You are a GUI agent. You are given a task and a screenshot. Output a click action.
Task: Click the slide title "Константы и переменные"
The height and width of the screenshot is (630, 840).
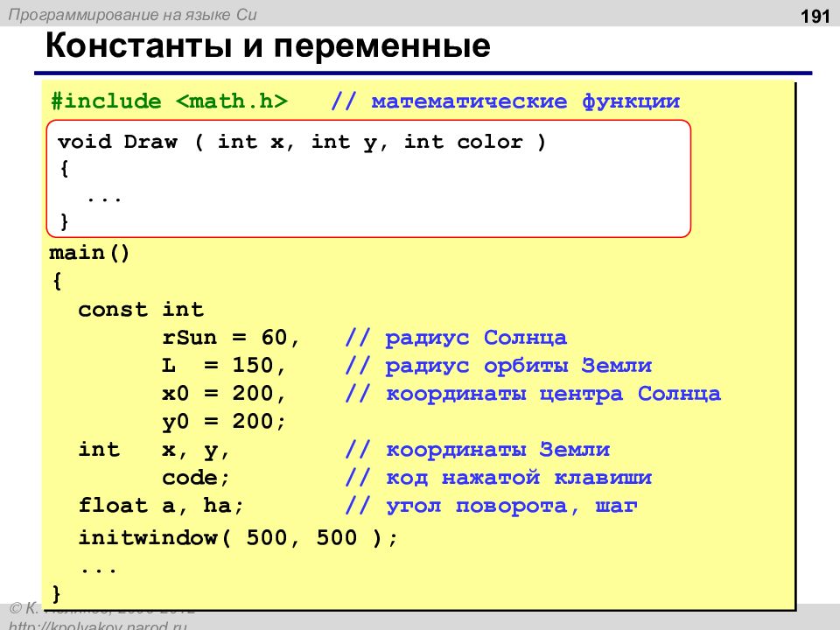click(268, 45)
